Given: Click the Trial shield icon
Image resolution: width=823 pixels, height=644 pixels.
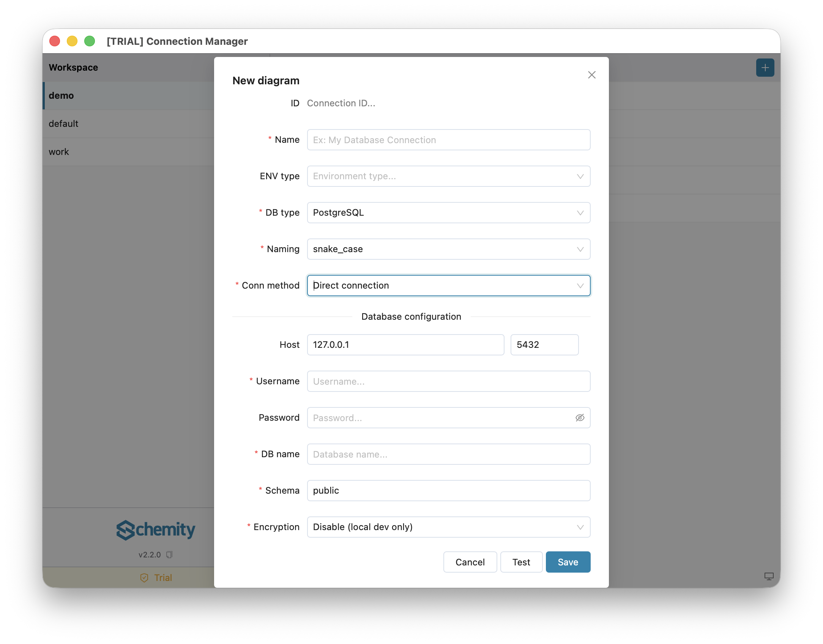Looking at the screenshot, I should pos(144,578).
